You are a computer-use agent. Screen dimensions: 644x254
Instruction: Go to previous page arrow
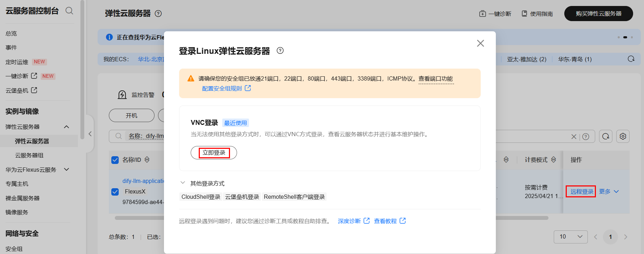[596, 237]
